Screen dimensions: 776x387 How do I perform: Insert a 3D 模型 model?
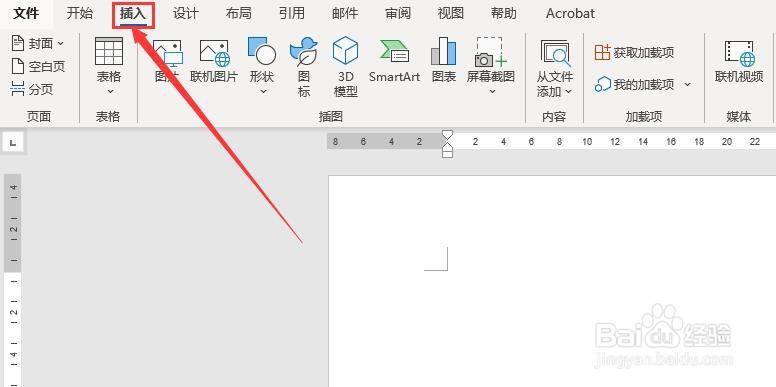click(345, 67)
